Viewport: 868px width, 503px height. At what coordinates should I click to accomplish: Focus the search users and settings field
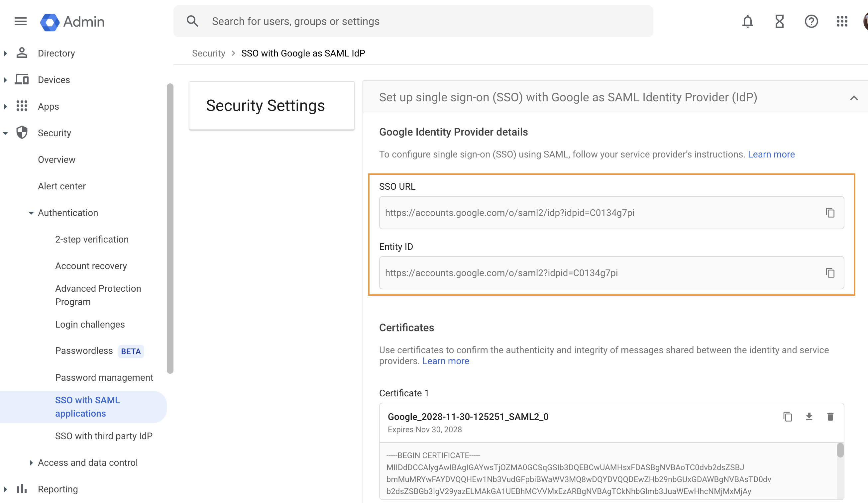coord(413,21)
